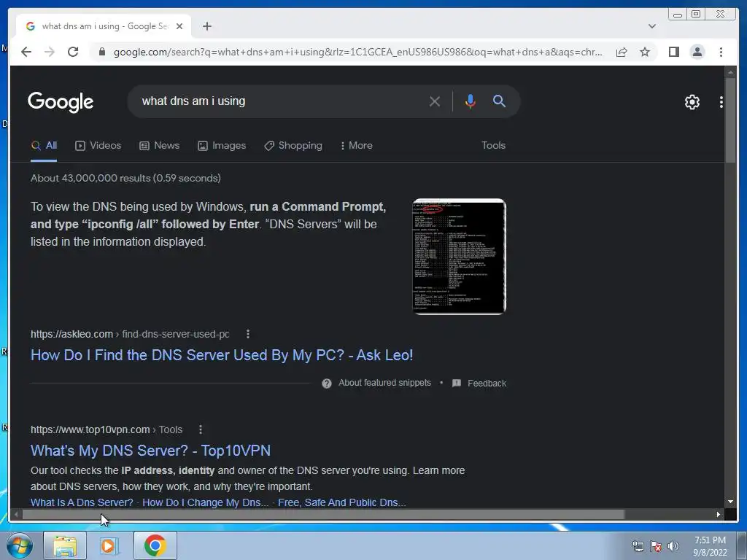Click the Chrome taskbar icon
The height and width of the screenshot is (560, 747).
[155, 545]
